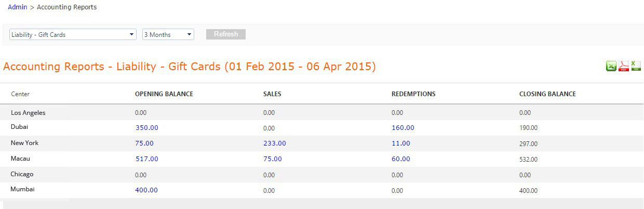The width and height of the screenshot is (644, 209).
Task: Open Dubai redemptions 160.00
Action: click(x=403, y=127)
